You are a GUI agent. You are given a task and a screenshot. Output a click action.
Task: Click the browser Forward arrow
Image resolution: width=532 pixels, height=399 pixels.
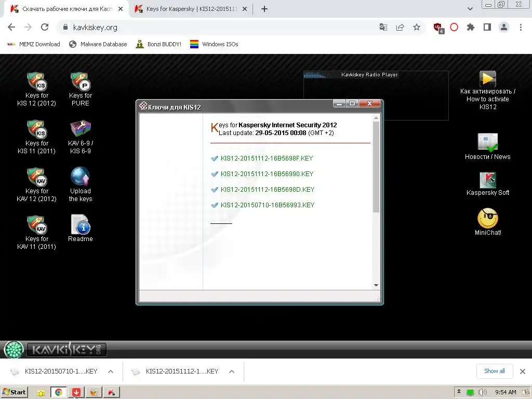click(x=28, y=27)
